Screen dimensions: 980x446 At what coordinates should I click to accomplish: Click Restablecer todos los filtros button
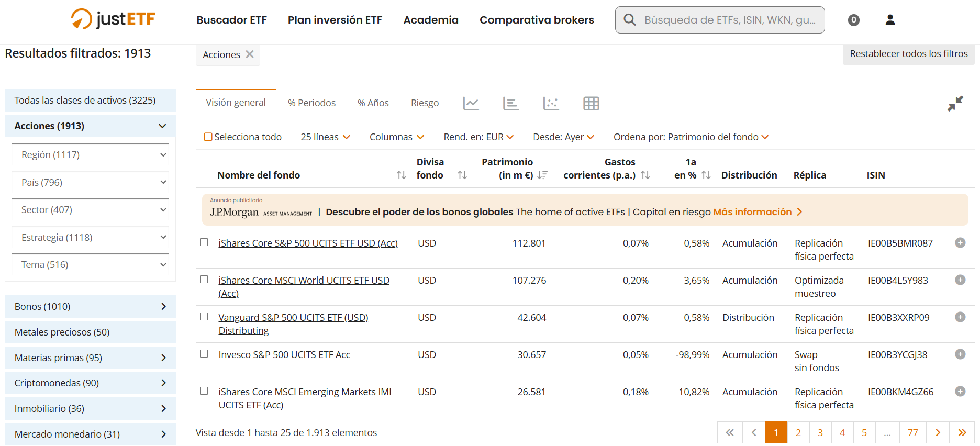click(x=908, y=54)
